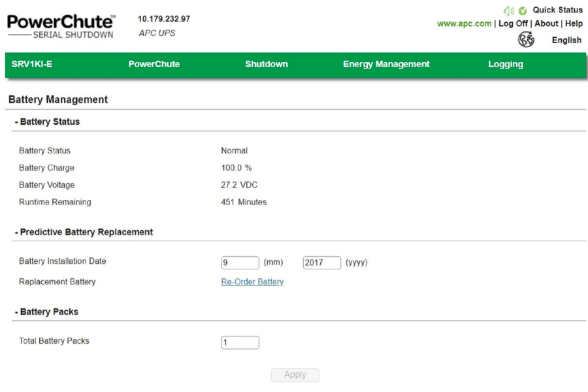The height and width of the screenshot is (392, 588).
Task: Select the English language option
Action: coord(566,40)
